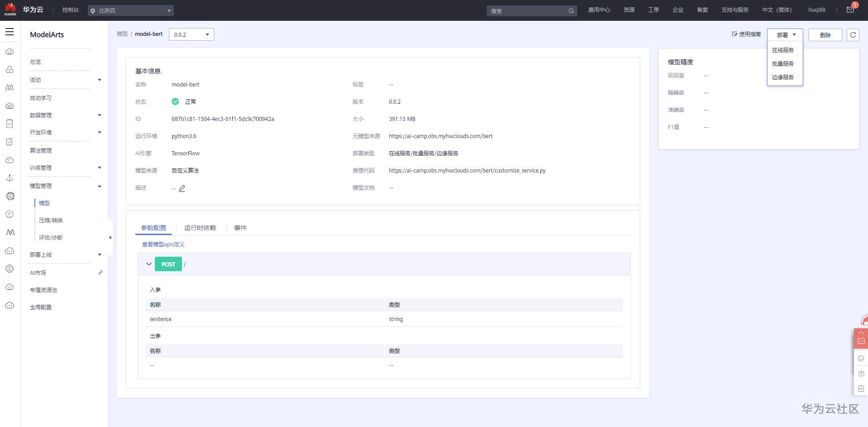The height and width of the screenshot is (427, 868).
Task: Click the 删除 button
Action: point(825,35)
